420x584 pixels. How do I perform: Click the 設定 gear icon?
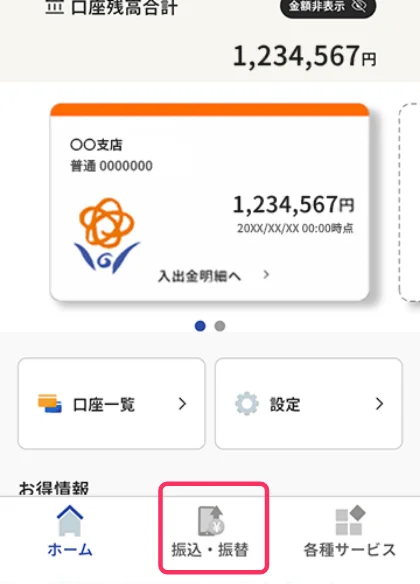[x=247, y=404]
